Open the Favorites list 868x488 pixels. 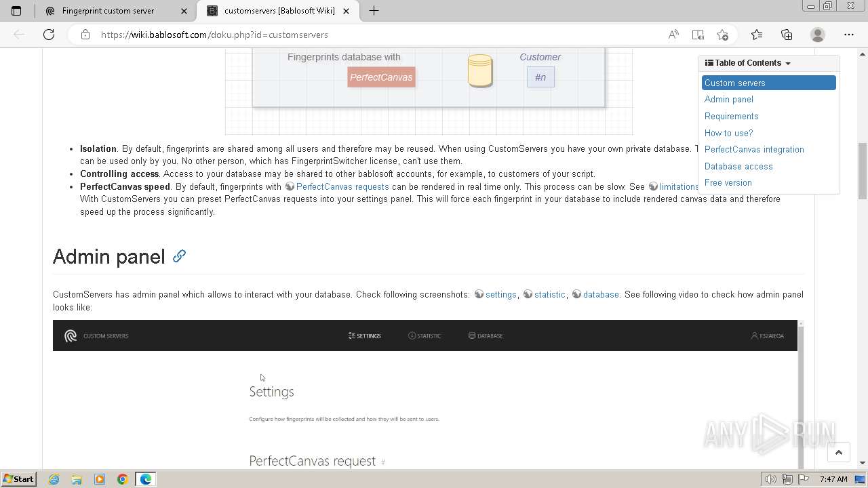[x=757, y=35]
